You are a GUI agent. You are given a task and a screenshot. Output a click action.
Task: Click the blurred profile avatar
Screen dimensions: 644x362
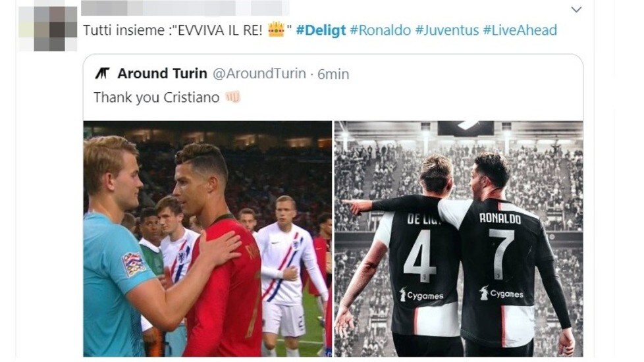(47, 28)
